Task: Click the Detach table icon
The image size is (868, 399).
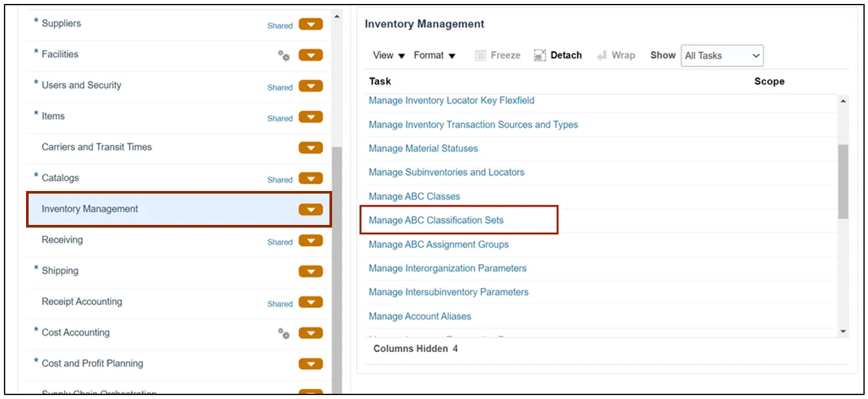Action: pyautogui.click(x=540, y=55)
